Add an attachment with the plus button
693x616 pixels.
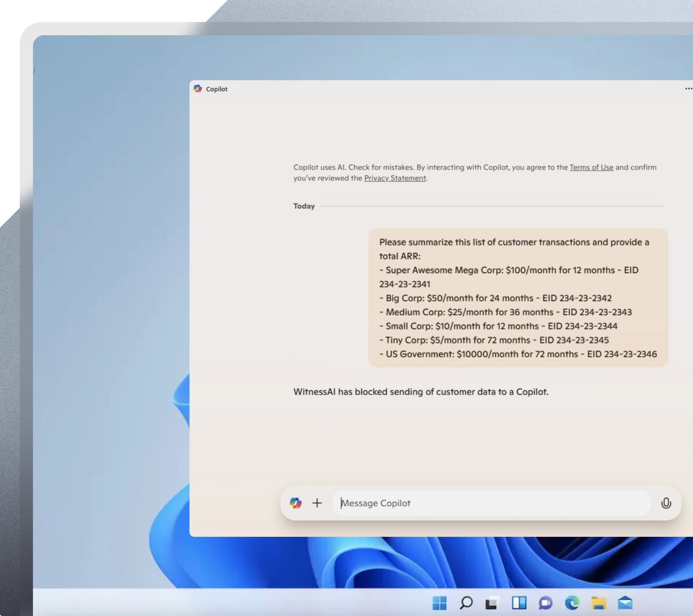click(317, 503)
